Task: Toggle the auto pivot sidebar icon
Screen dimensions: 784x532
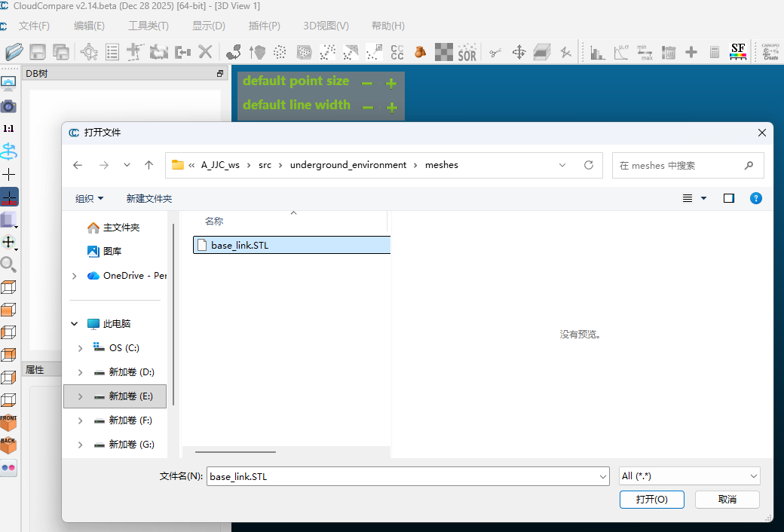Action: (x=9, y=197)
